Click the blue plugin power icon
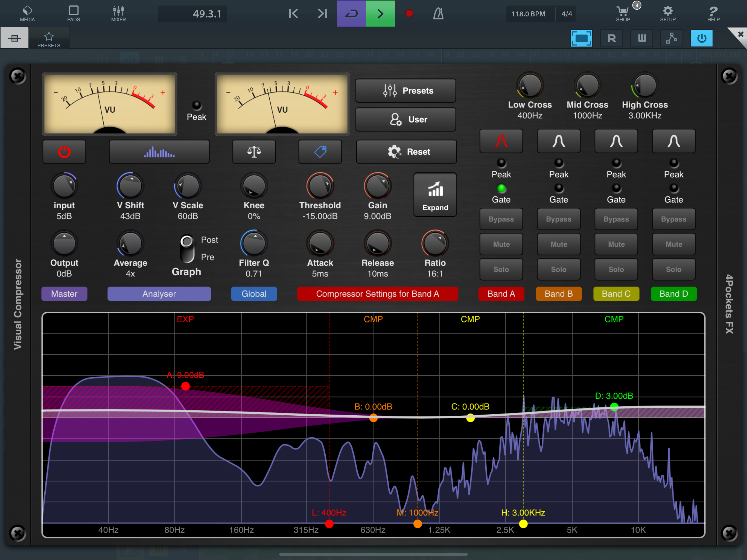The image size is (747, 560). (701, 38)
